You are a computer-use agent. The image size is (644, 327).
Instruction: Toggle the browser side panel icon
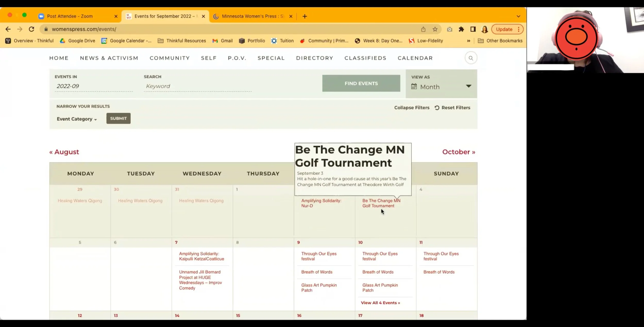tap(473, 29)
